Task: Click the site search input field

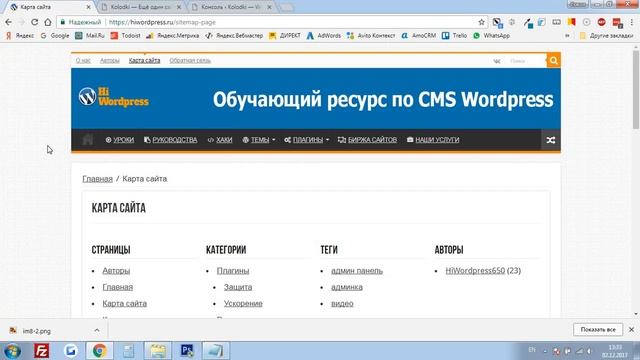Action: (x=526, y=61)
